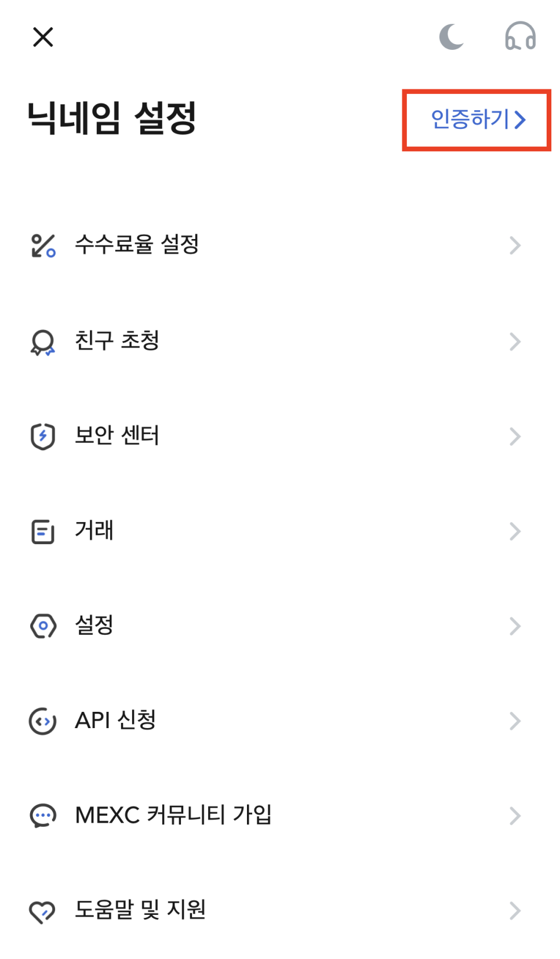Viewport: 560px width, 959px height.
Task: Tap the 닉네임 설정 heading
Action: click(112, 118)
